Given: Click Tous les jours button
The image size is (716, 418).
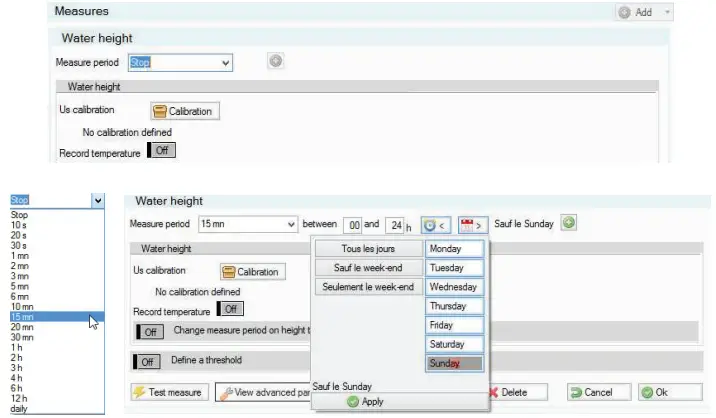Looking at the screenshot, I should 368,249.
